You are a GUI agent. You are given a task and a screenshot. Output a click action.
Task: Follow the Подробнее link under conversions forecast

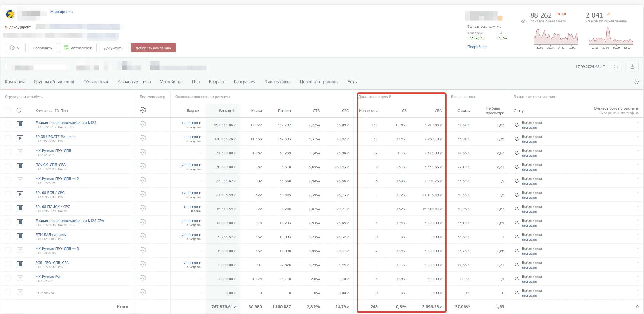(x=477, y=47)
